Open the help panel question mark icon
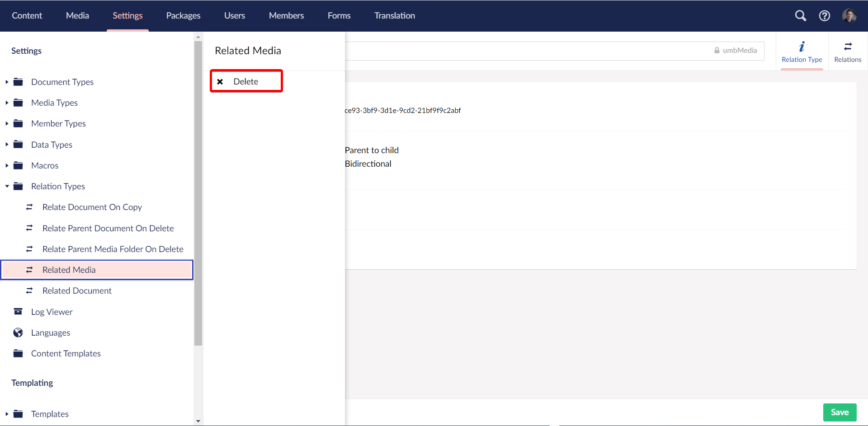The width and height of the screenshot is (868, 426). click(x=824, y=15)
